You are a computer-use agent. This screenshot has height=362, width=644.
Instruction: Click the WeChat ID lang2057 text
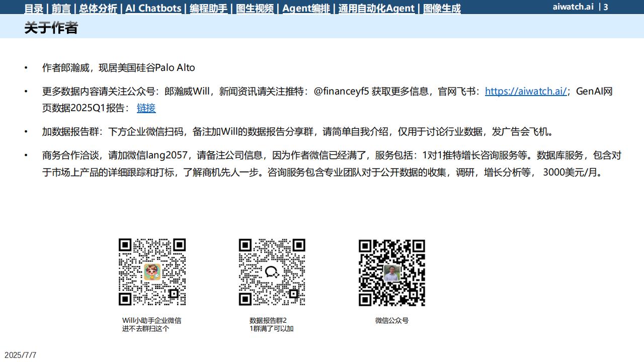coord(166,155)
